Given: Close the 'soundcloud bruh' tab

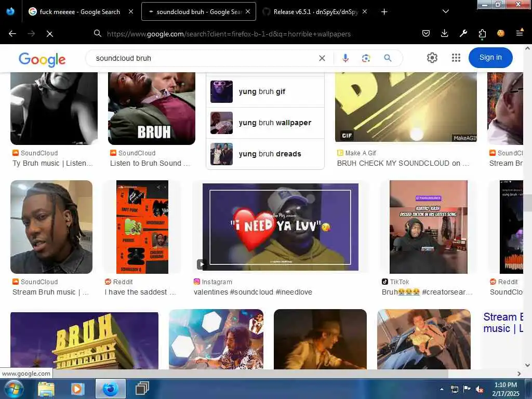Looking at the screenshot, I should click(x=248, y=11).
